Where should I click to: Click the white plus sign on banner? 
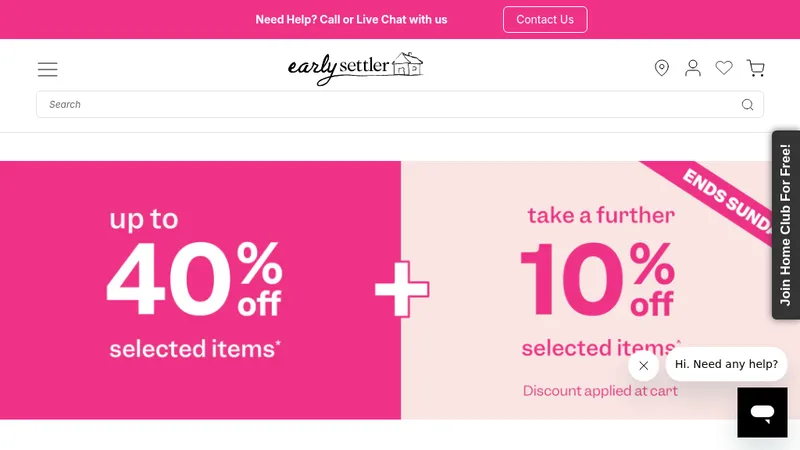(402, 289)
